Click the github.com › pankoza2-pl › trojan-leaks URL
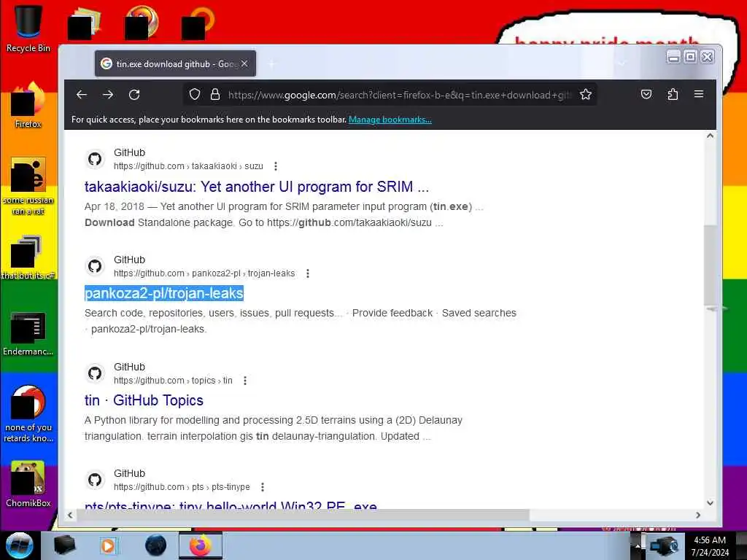Image resolution: width=747 pixels, height=560 pixels. coord(204,273)
